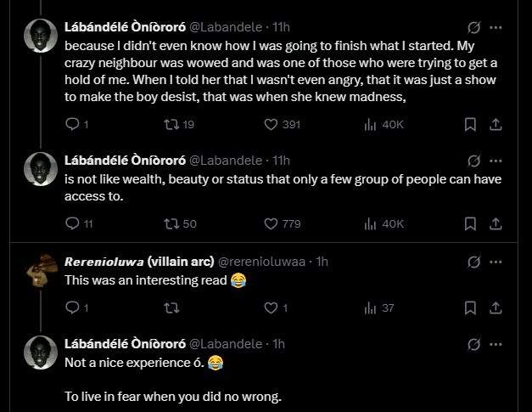532x412 pixels.
Task: Like Rerenioluwa's interesting read tweet
Action: [272, 308]
